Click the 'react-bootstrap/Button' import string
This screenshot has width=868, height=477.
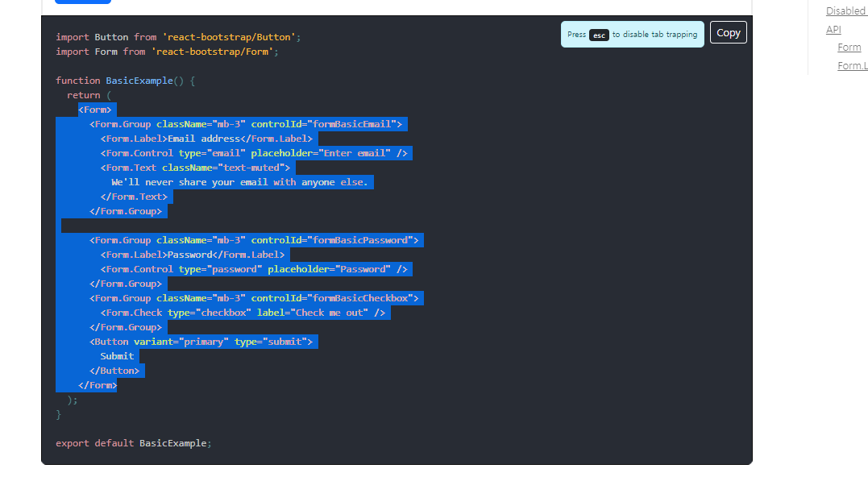click(229, 37)
